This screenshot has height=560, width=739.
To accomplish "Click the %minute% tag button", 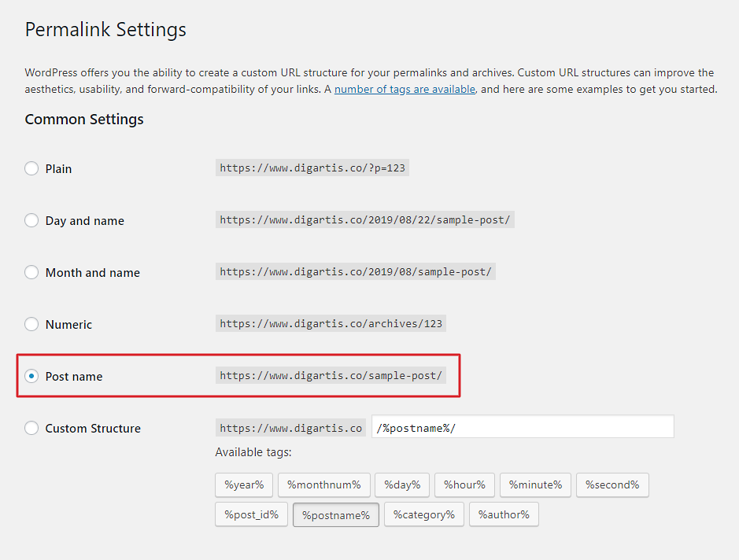I will [x=535, y=485].
